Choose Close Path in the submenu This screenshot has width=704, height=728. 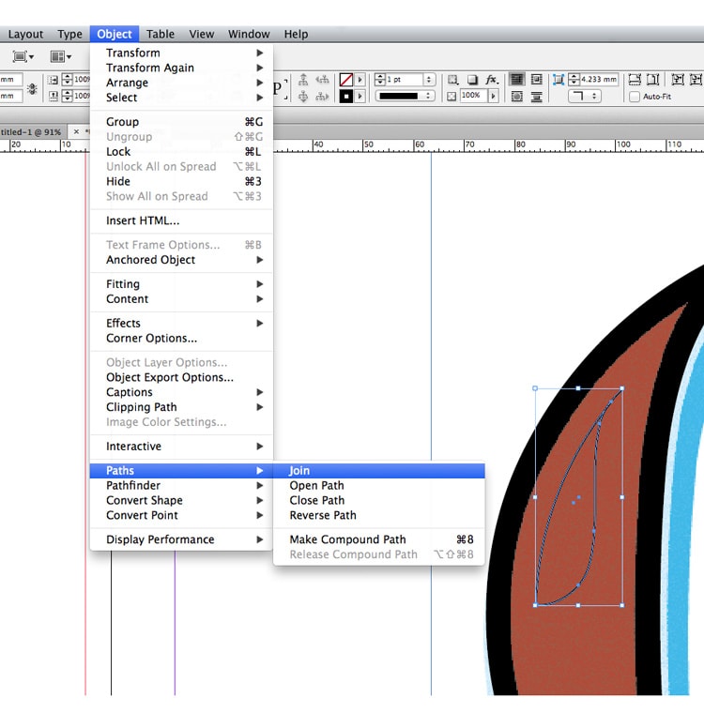point(378,500)
